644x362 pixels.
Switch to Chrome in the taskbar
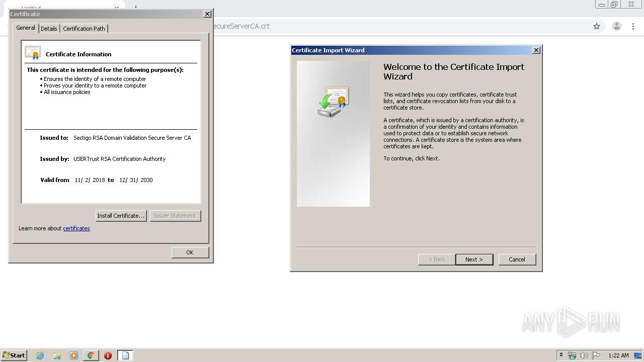91,355
